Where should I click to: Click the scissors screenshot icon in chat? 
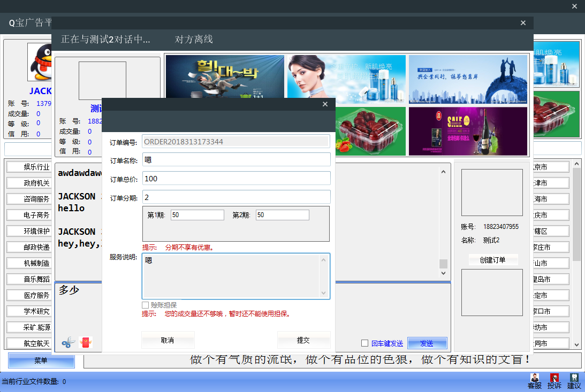coord(69,342)
